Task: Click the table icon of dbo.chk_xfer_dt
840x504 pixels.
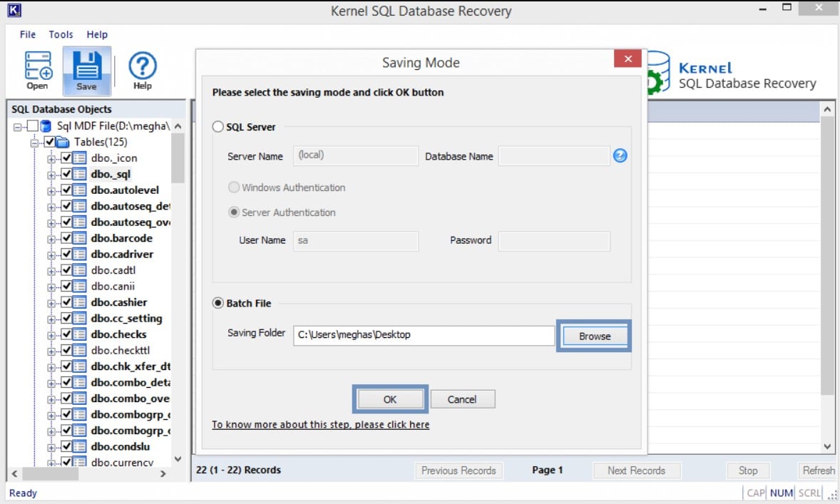Action: click(x=79, y=367)
